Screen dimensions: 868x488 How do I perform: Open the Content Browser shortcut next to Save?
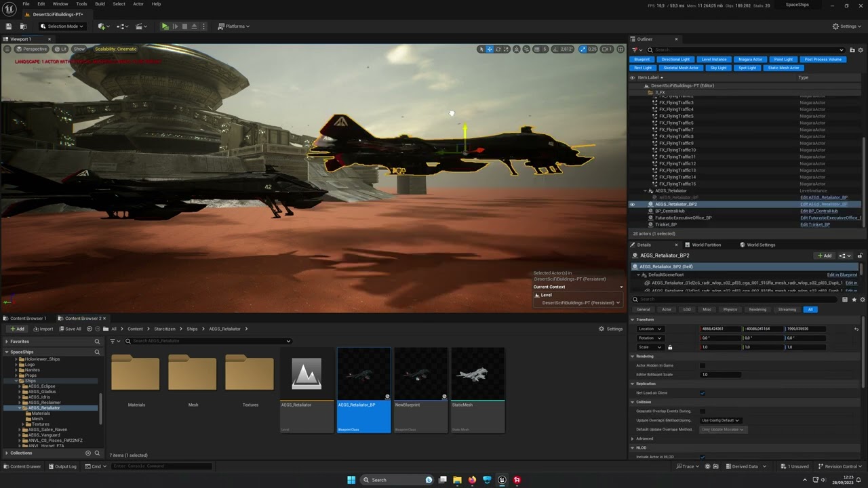[23, 26]
